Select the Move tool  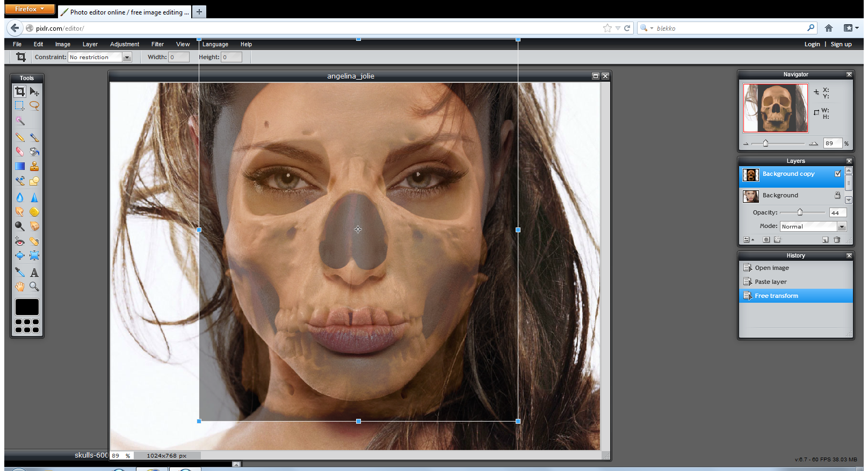pyautogui.click(x=34, y=91)
